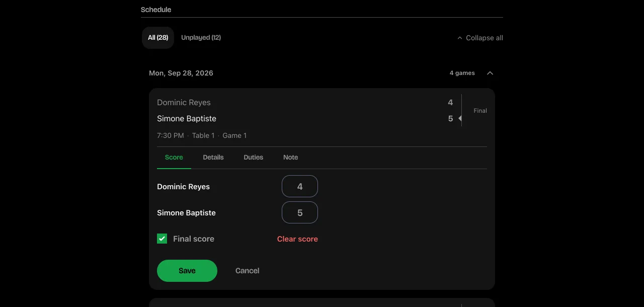Viewport: 644px width, 307px height.
Task: Click the Schedule section heading
Action: (x=156, y=10)
